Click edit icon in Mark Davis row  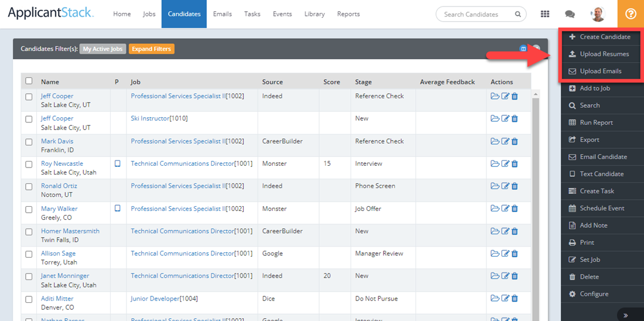tap(505, 141)
